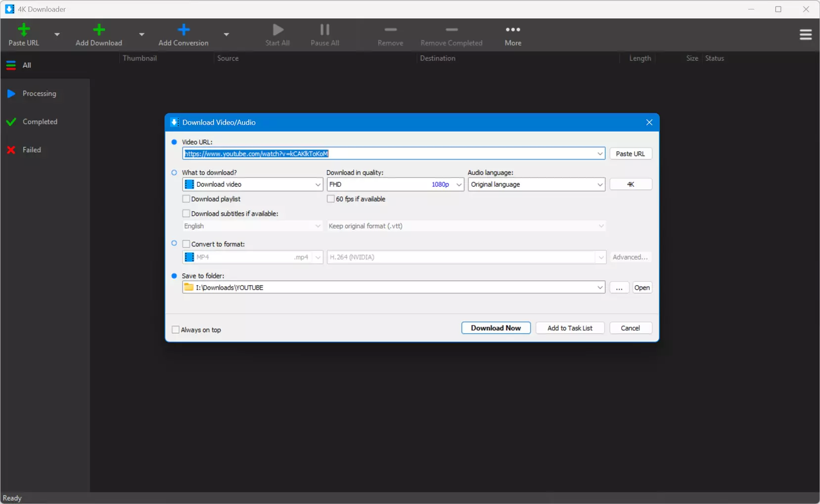Select the Video URL radio bullet
Viewport: 820px width, 504px height.
[x=174, y=142]
